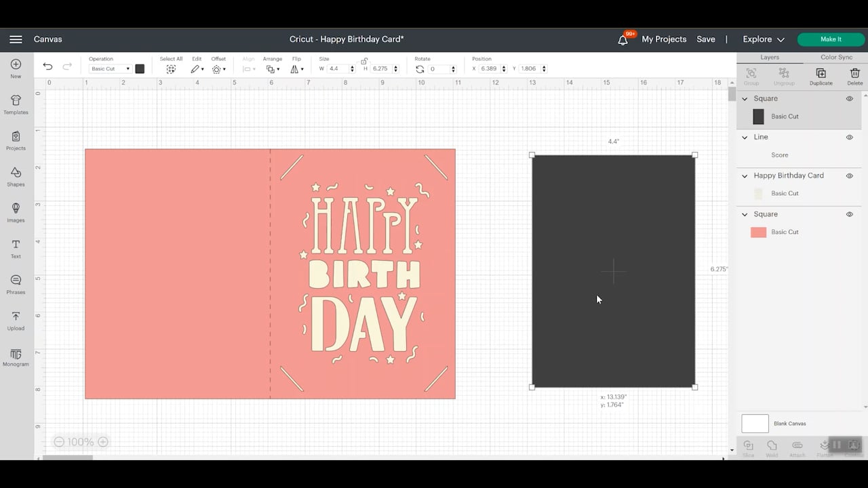
Task: Click the Upload icon
Action: point(16,317)
